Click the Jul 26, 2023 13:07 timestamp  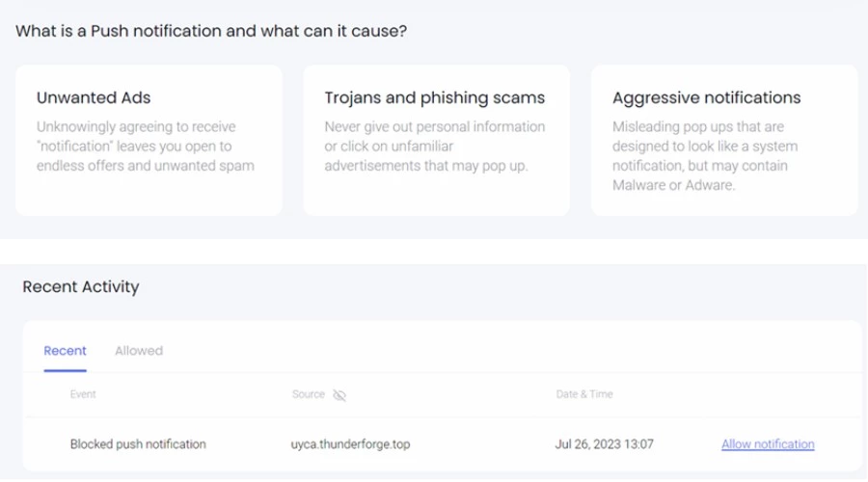point(605,443)
